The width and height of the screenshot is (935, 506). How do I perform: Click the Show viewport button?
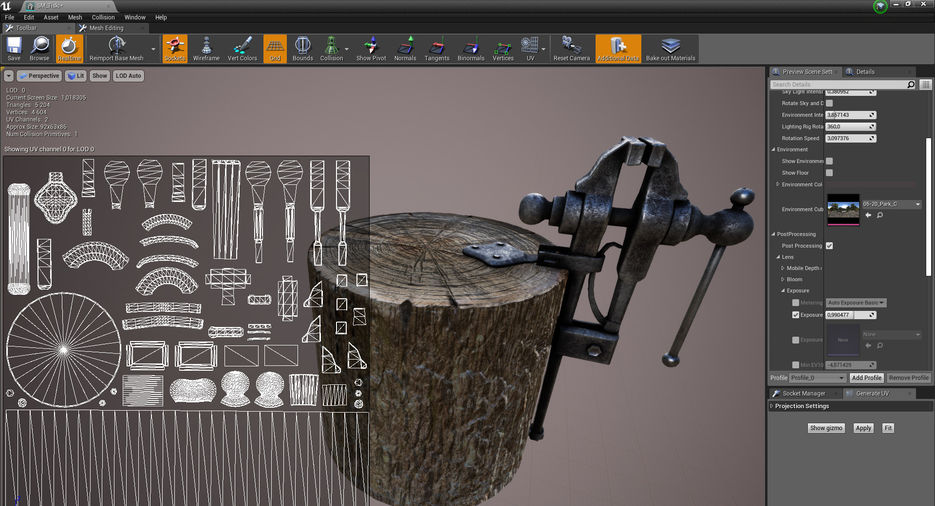click(100, 76)
